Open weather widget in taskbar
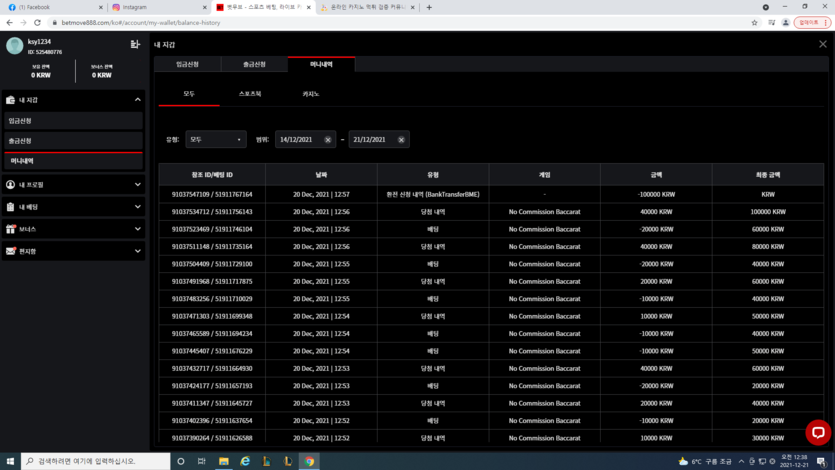835x470 pixels. 705,461
